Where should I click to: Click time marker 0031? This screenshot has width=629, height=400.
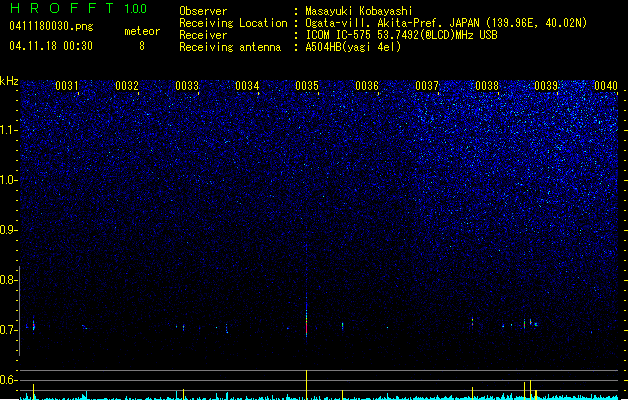tap(67, 85)
